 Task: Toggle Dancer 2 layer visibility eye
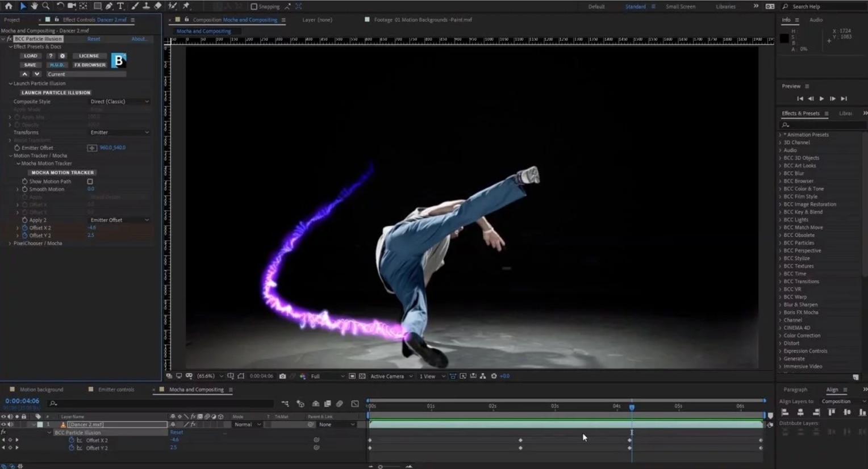click(4, 425)
